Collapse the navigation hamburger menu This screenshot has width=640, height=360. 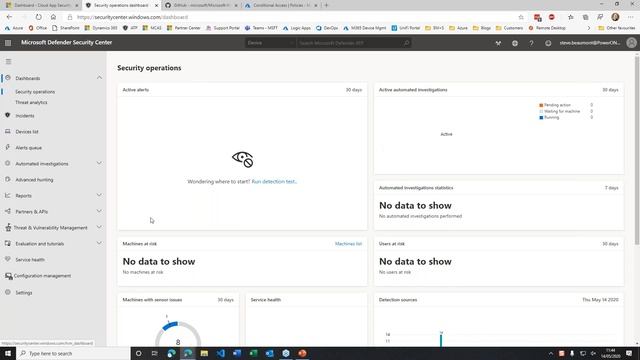pyautogui.click(x=9, y=62)
